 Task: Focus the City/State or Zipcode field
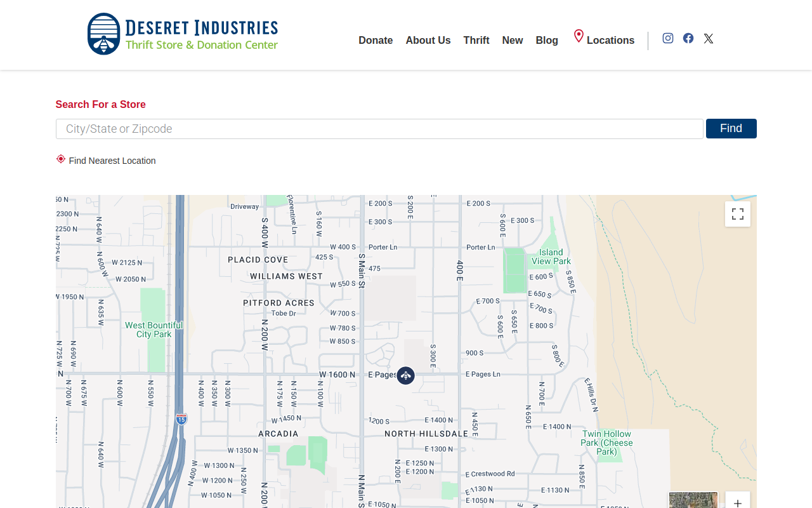pyautogui.click(x=379, y=129)
